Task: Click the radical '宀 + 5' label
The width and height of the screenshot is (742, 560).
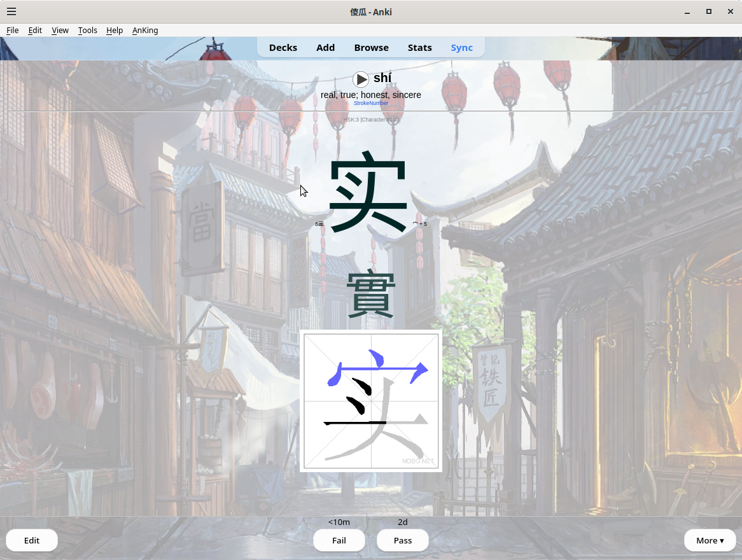Action: point(420,224)
